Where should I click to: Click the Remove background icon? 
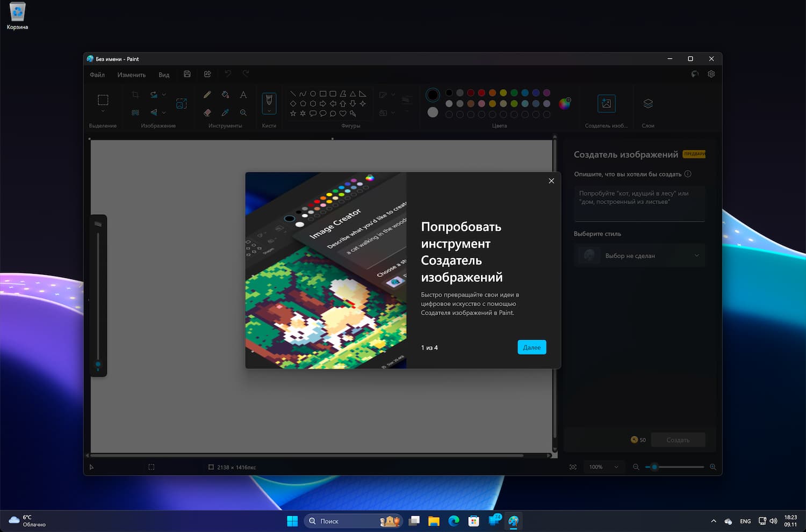[135, 112]
